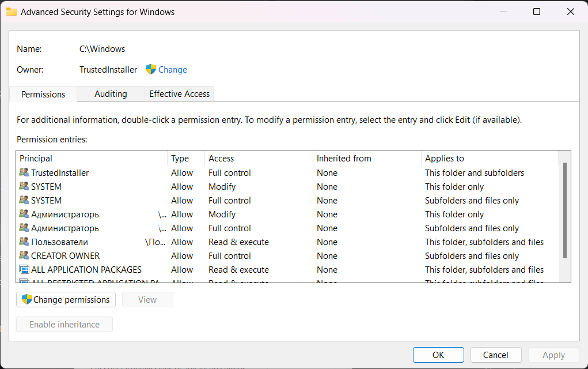This screenshot has height=369, width=588.
Task: Confirm with the OK button
Action: click(438, 355)
